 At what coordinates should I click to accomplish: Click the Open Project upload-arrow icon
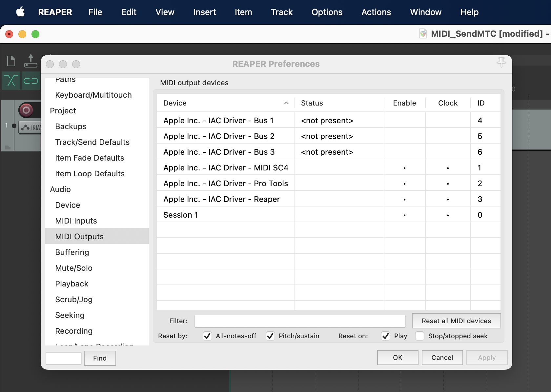pos(31,61)
